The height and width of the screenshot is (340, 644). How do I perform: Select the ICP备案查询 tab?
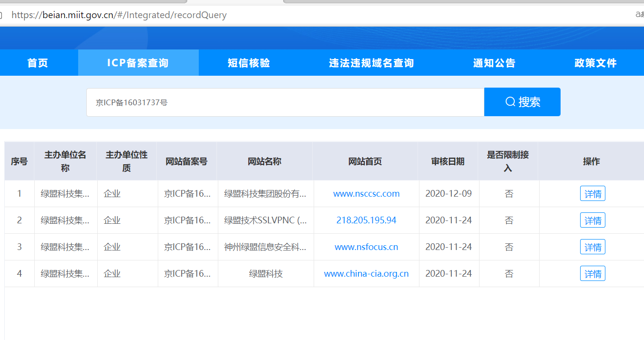click(138, 63)
